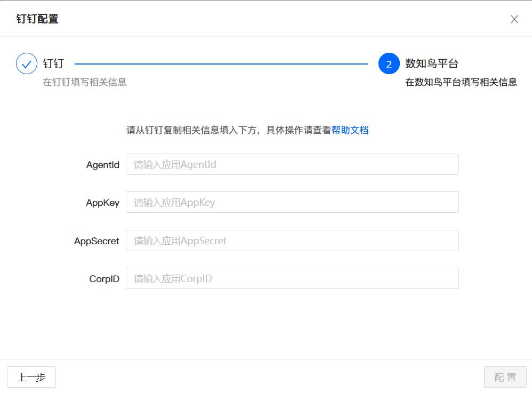Open the 帮助文档 help link
The height and width of the screenshot is (393, 532).
coord(350,130)
